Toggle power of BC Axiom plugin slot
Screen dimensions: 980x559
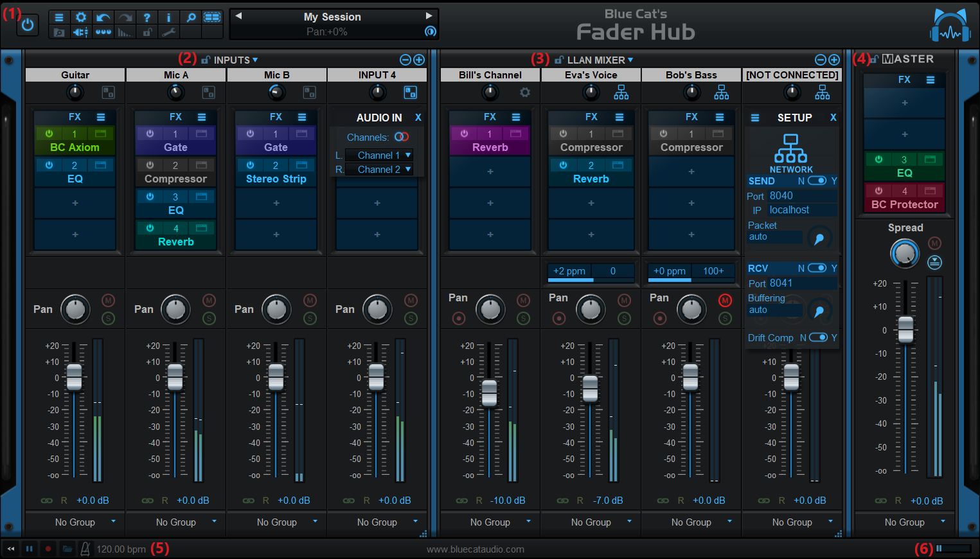tap(49, 134)
